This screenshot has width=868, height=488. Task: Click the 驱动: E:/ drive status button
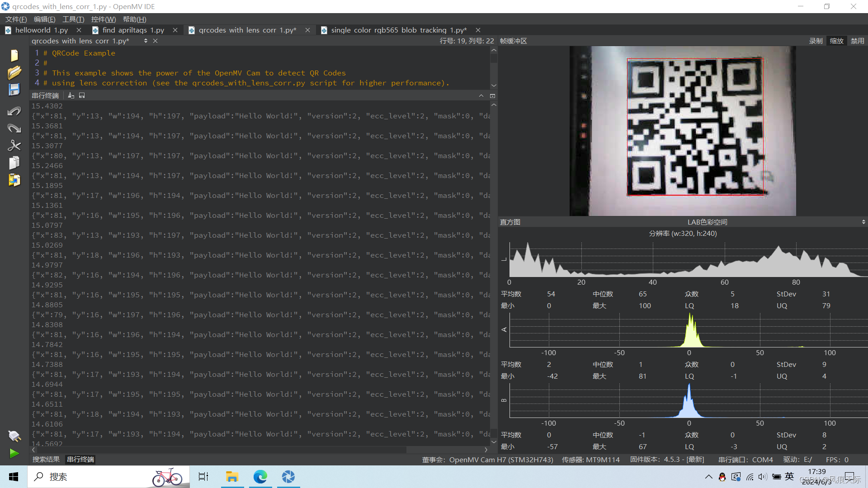coord(797,460)
